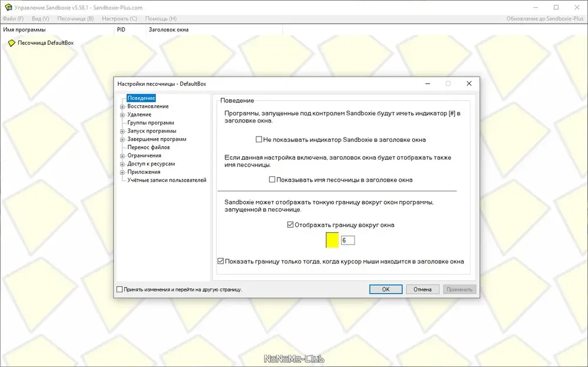Close the Sandboxie Control main window
Screen dimensions: 588x367
(x=577, y=8)
